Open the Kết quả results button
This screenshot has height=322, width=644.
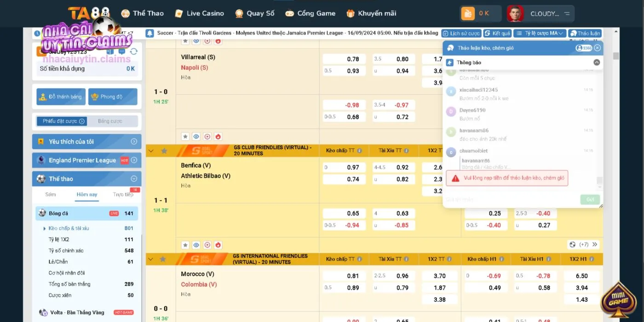coord(497,33)
